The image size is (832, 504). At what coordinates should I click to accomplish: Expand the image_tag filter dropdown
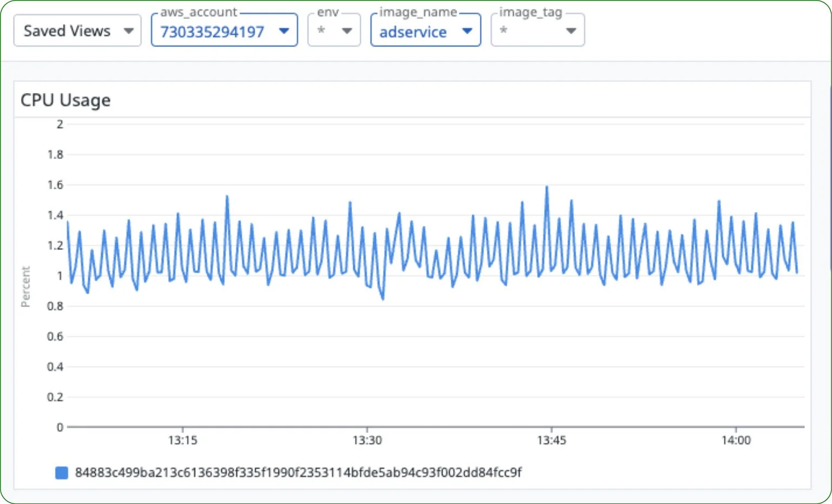coord(538,31)
